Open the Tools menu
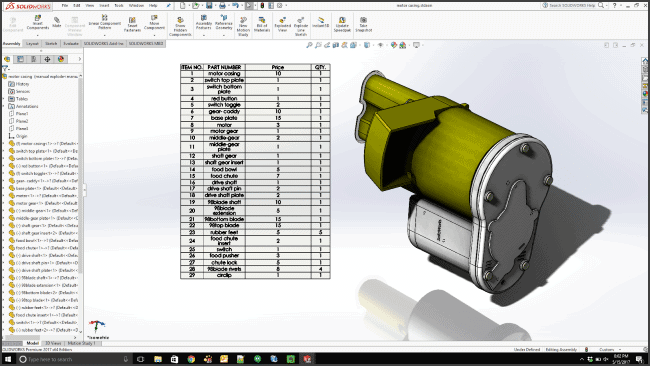650x366 pixels. click(x=119, y=6)
